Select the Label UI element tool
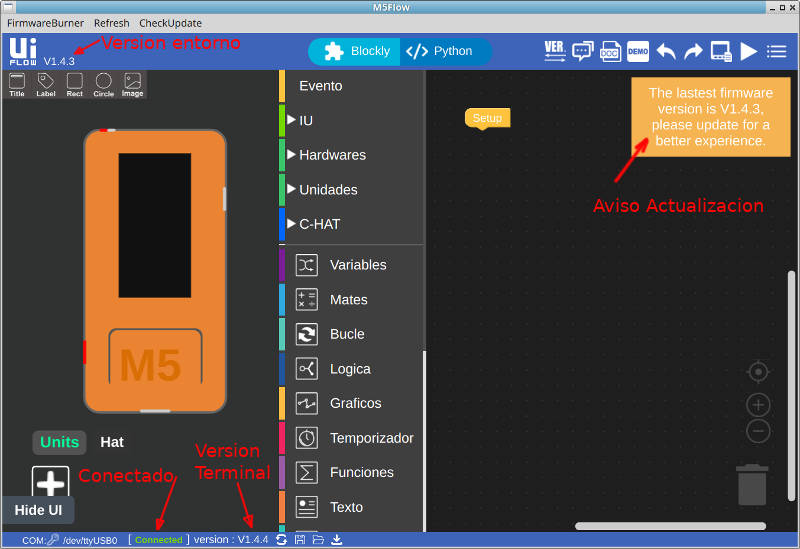This screenshot has height=549, width=800. [x=45, y=85]
